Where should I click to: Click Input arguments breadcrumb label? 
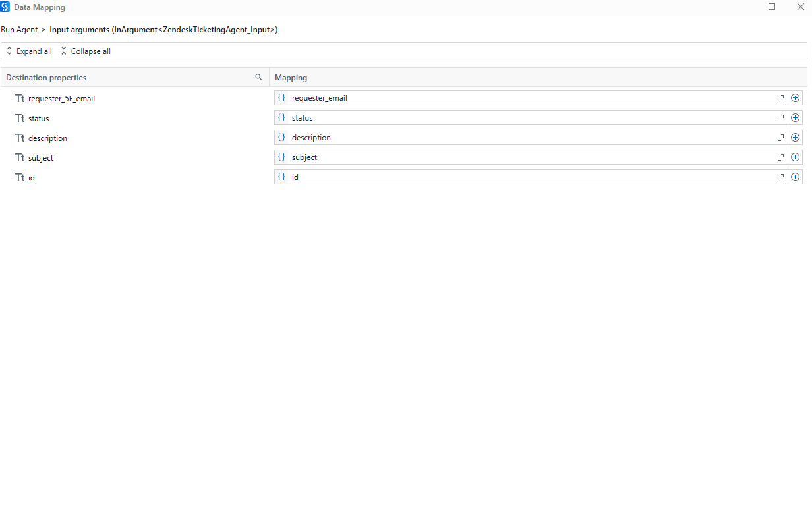pos(163,30)
